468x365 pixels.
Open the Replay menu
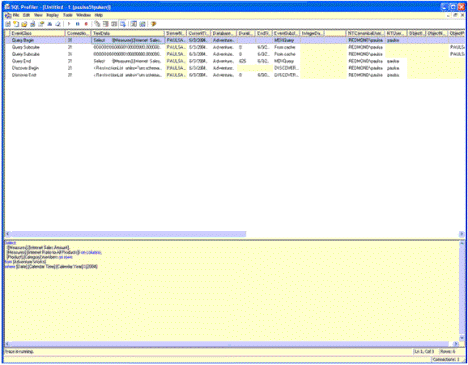52,15
